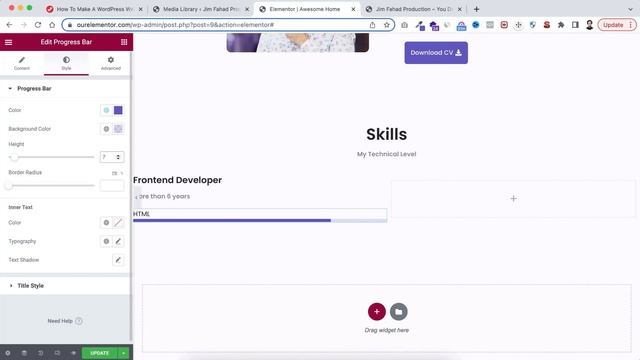
Task: Click the Height value stepper arrows
Action: coord(118,157)
